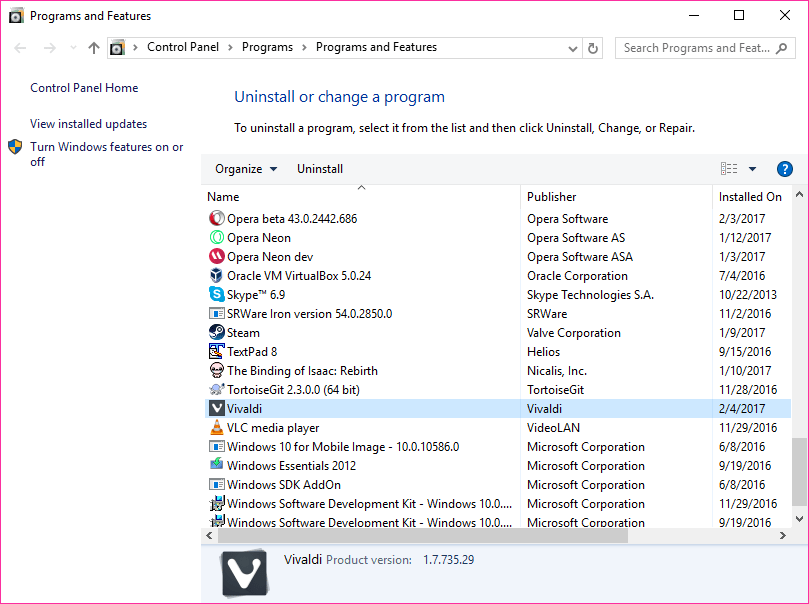Sort list by Installed On column
Image resolution: width=809 pixels, height=604 pixels.
coord(750,197)
